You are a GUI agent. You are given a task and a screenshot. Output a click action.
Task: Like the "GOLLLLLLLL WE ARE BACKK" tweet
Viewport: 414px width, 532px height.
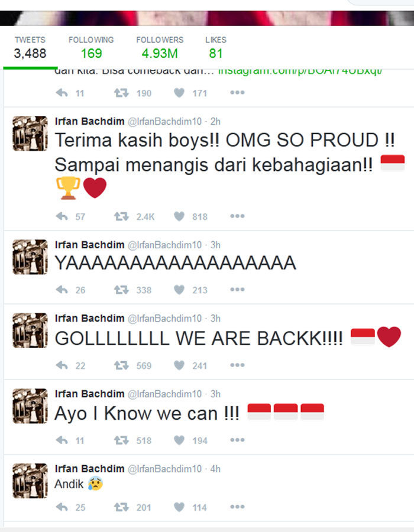coord(179,365)
